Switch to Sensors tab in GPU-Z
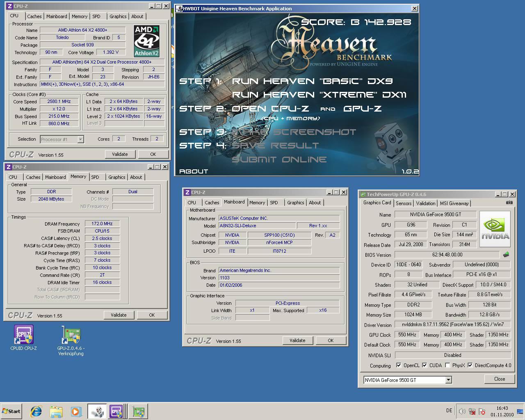The image size is (525, 420). [x=404, y=203]
